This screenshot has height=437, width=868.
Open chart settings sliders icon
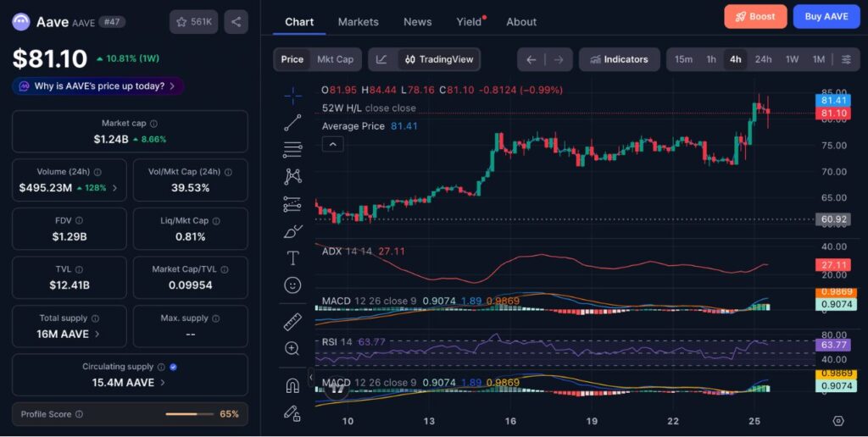click(847, 60)
